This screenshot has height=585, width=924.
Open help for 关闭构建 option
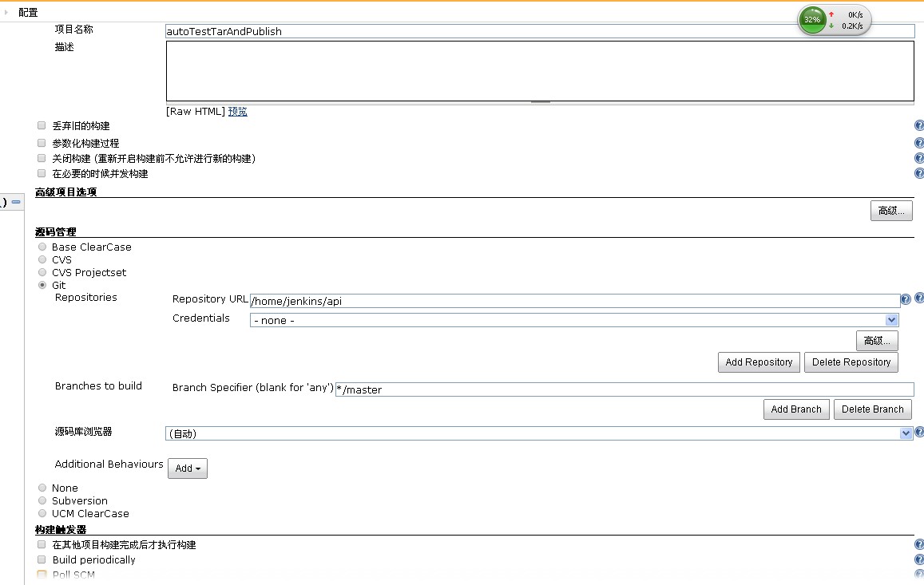coord(918,159)
